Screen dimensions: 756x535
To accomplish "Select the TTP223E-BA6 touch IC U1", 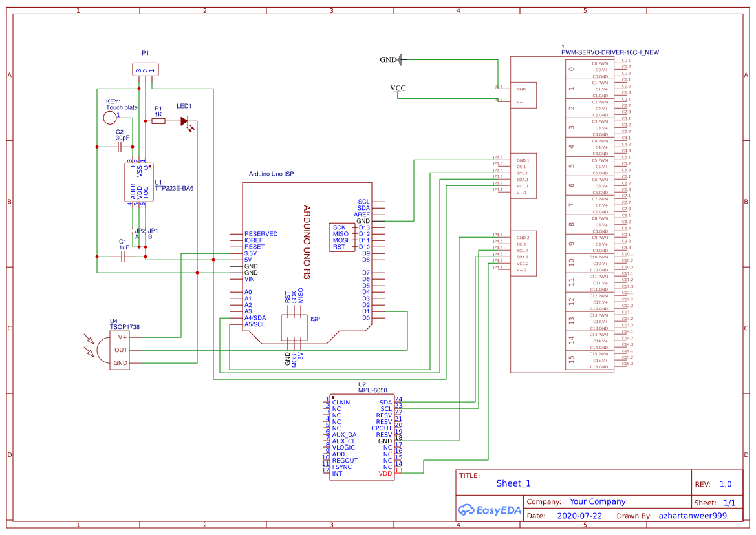I will click(139, 183).
